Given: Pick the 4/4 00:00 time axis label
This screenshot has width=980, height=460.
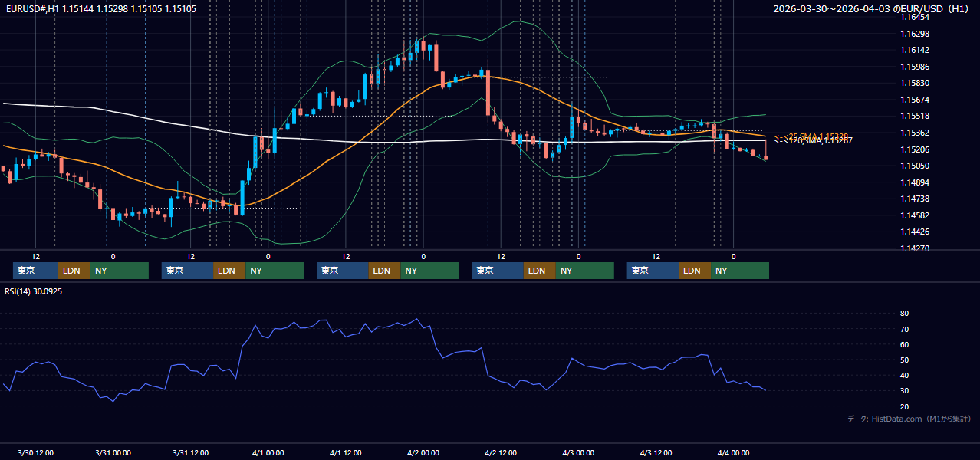Looking at the screenshot, I should [733, 452].
